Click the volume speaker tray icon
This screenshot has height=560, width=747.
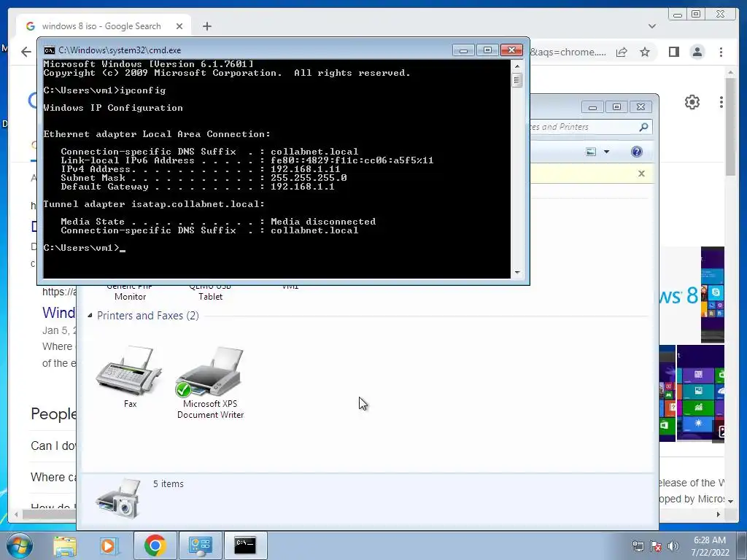pyautogui.click(x=673, y=546)
